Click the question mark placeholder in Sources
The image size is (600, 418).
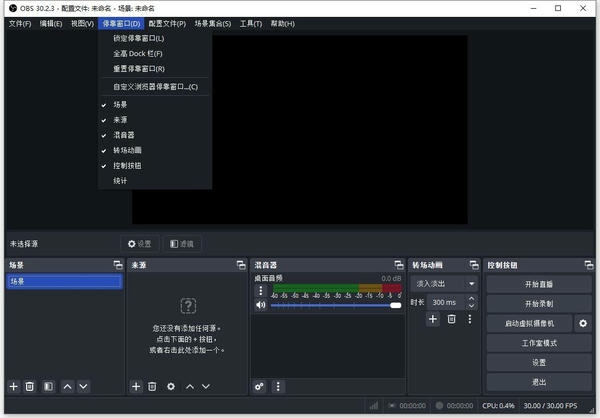coord(188,306)
